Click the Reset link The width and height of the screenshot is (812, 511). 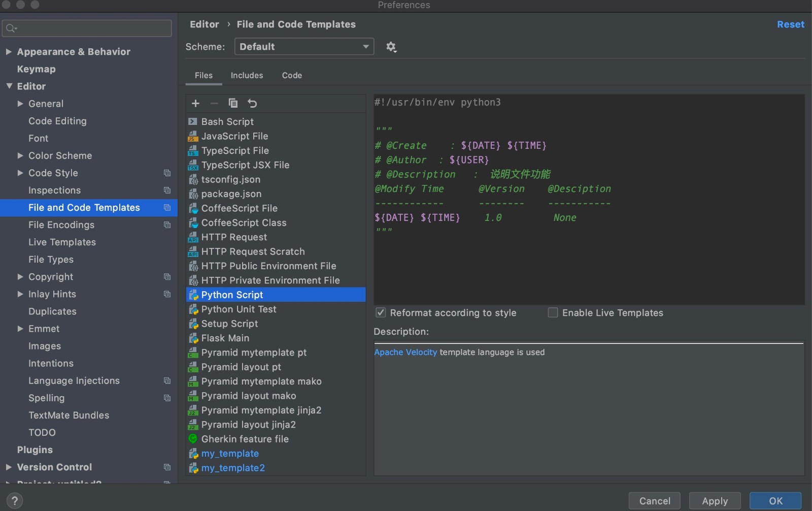[790, 24]
